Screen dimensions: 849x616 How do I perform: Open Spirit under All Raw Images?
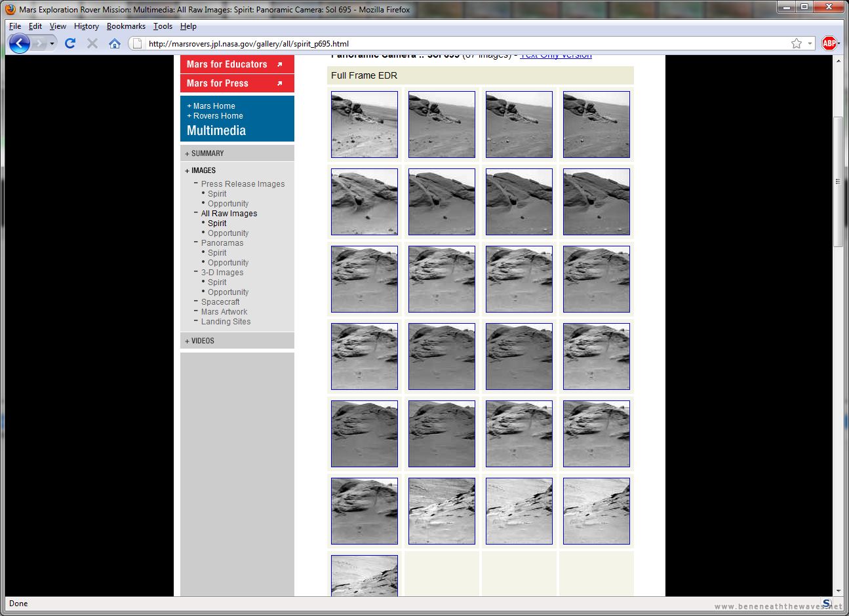(217, 223)
